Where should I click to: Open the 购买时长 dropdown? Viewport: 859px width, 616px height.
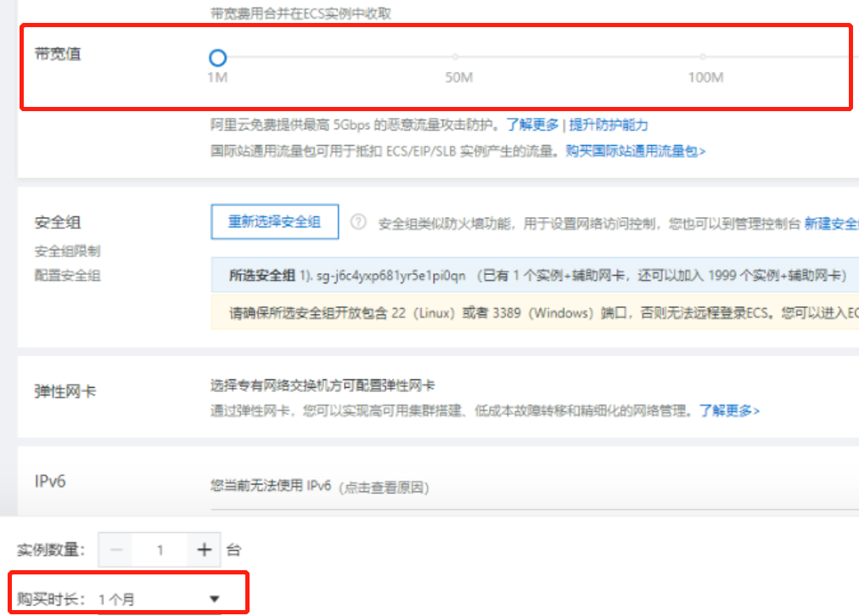(159, 599)
